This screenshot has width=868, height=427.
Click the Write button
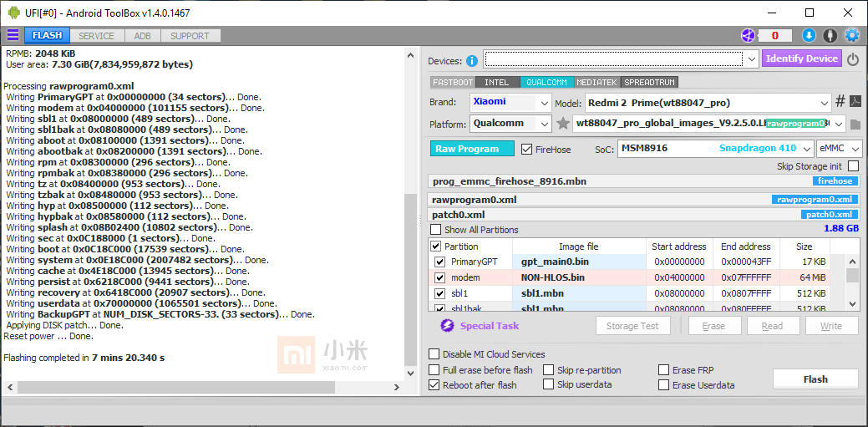pyautogui.click(x=831, y=326)
